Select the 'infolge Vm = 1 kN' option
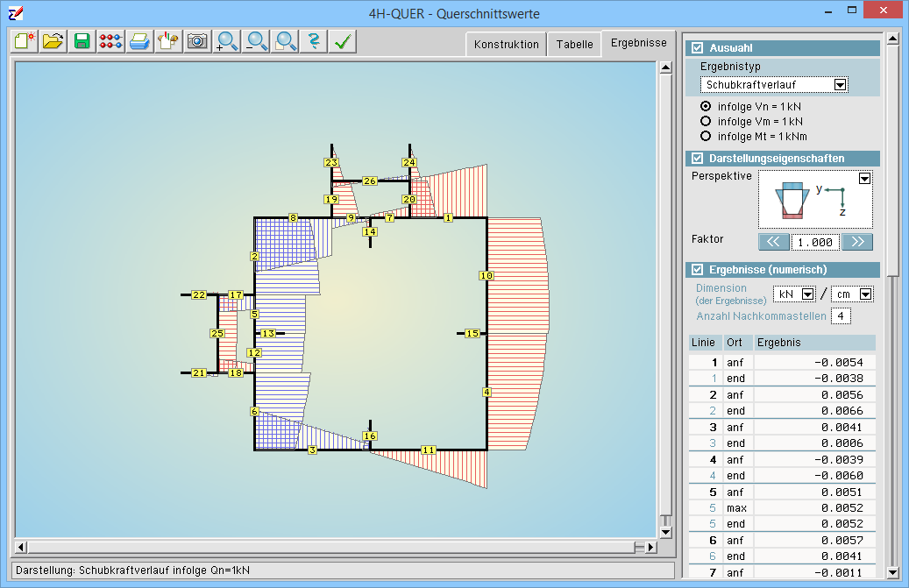 point(706,121)
